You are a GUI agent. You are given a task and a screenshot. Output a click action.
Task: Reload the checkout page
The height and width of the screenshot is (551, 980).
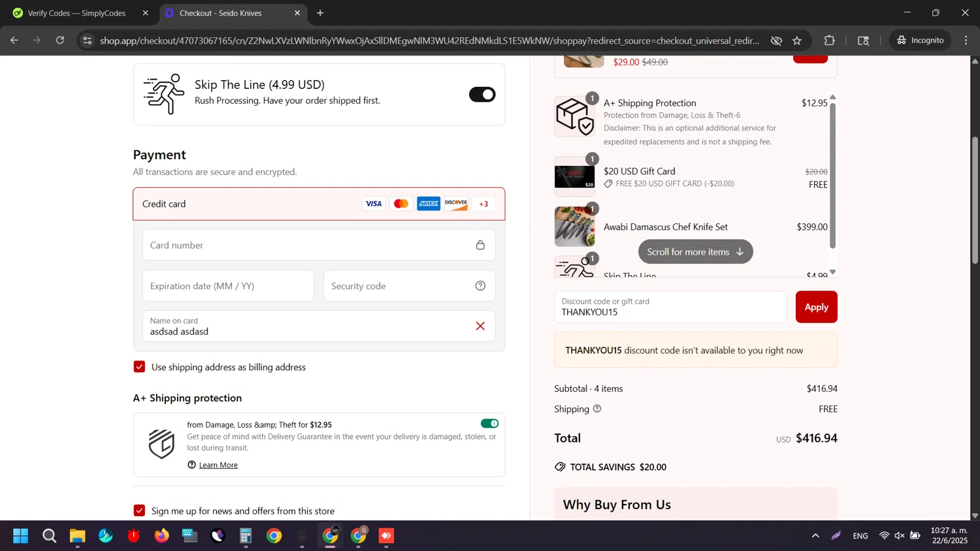(60, 40)
